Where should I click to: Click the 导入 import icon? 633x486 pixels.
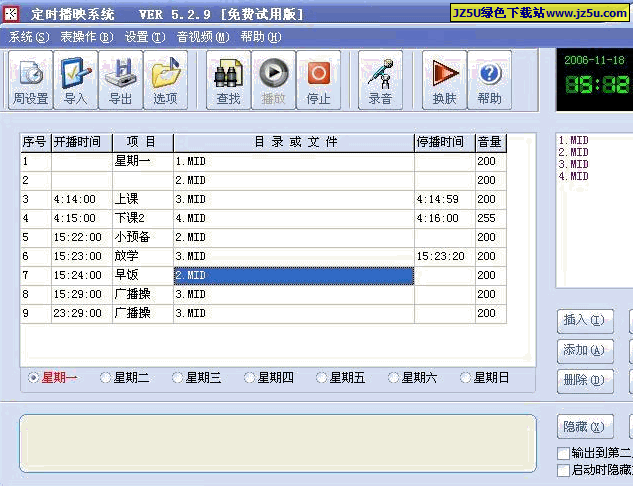click(75, 80)
